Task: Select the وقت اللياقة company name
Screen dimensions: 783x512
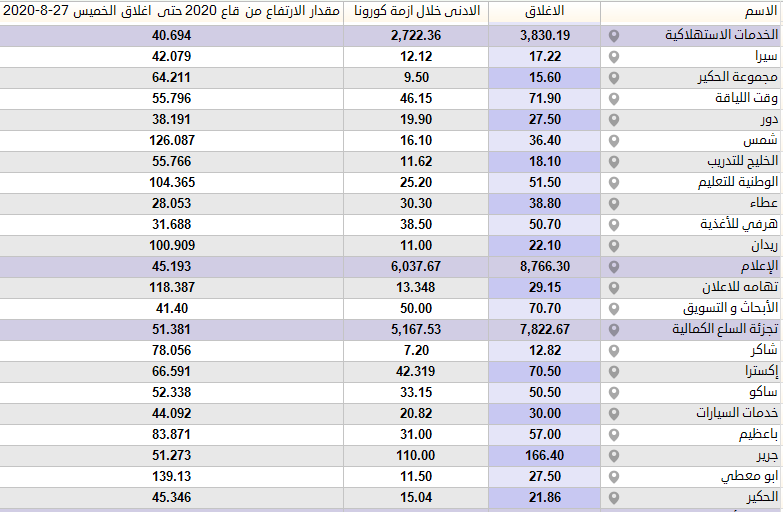Action: coord(747,98)
